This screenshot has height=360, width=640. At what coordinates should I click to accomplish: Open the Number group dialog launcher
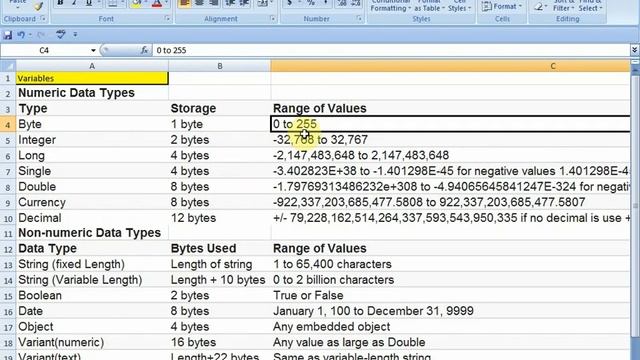tap(359, 18)
